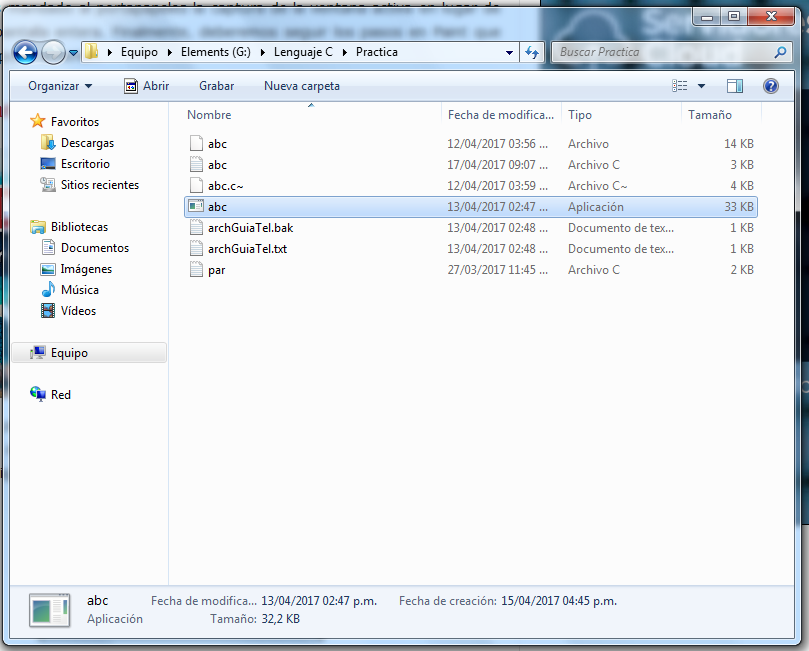Select the abc.c~ file

point(471,186)
